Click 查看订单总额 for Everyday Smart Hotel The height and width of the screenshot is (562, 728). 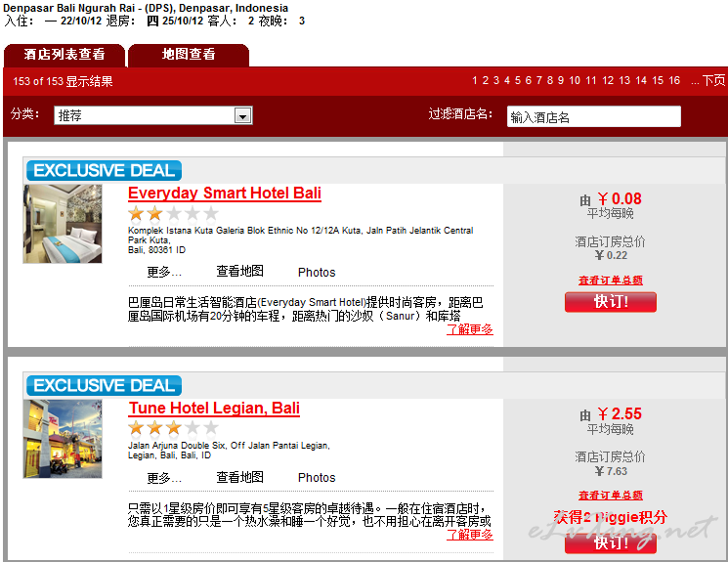611,281
